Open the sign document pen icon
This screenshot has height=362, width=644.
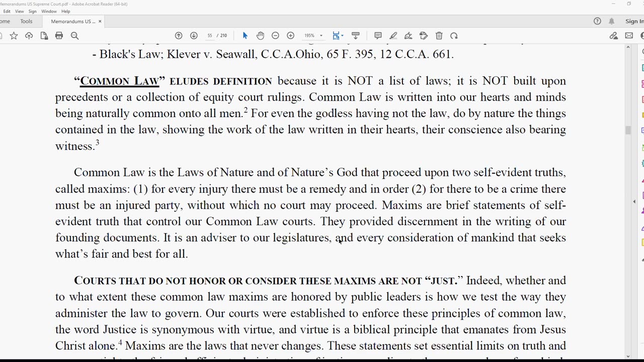tap(408, 36)
